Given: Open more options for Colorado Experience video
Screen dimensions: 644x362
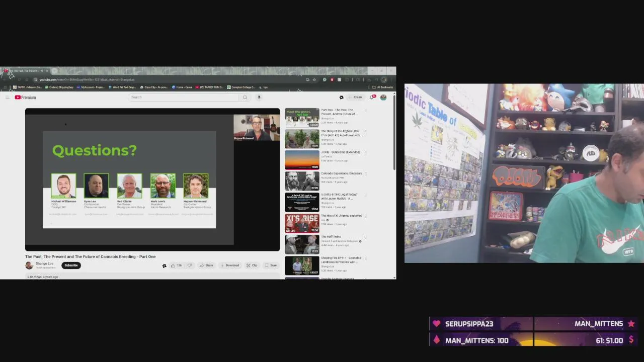Looking at the screenshot, I should (x=366, y=174).
